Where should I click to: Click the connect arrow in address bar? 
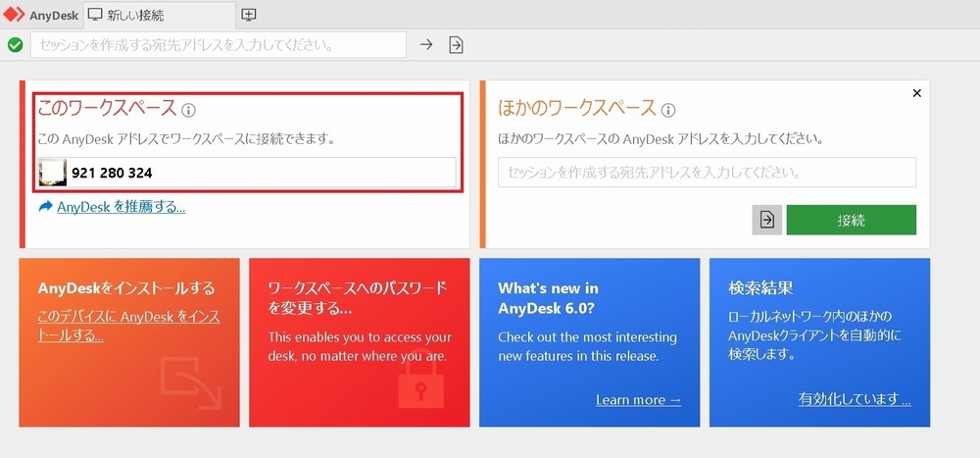425,45
